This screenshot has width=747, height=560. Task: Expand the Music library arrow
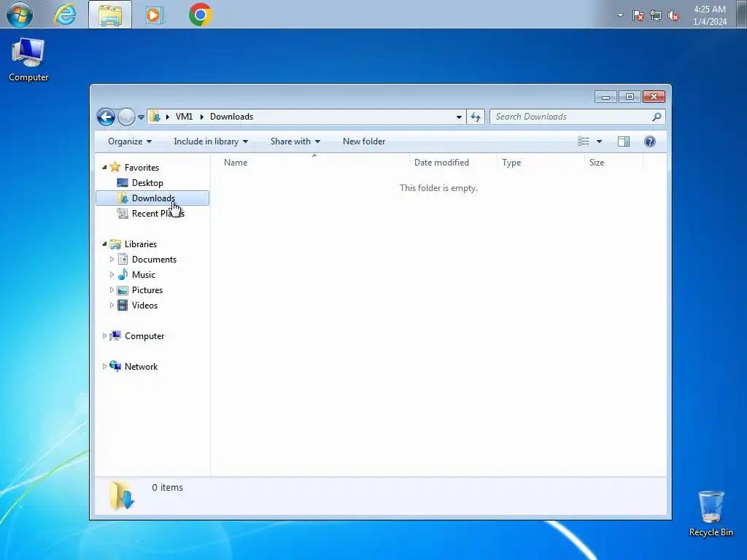click(x=112, y=275)
